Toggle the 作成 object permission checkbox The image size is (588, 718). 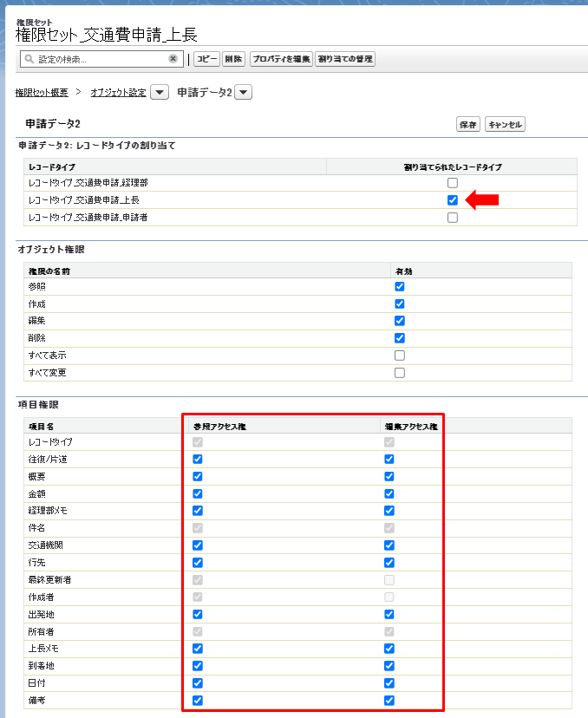399,304
